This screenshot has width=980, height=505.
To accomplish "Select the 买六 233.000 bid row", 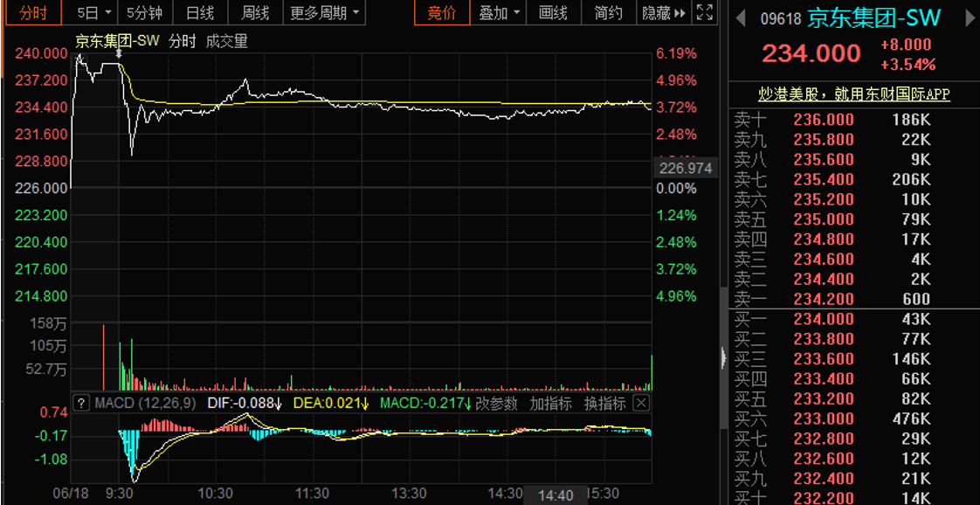I will click(x=853, y=419).
